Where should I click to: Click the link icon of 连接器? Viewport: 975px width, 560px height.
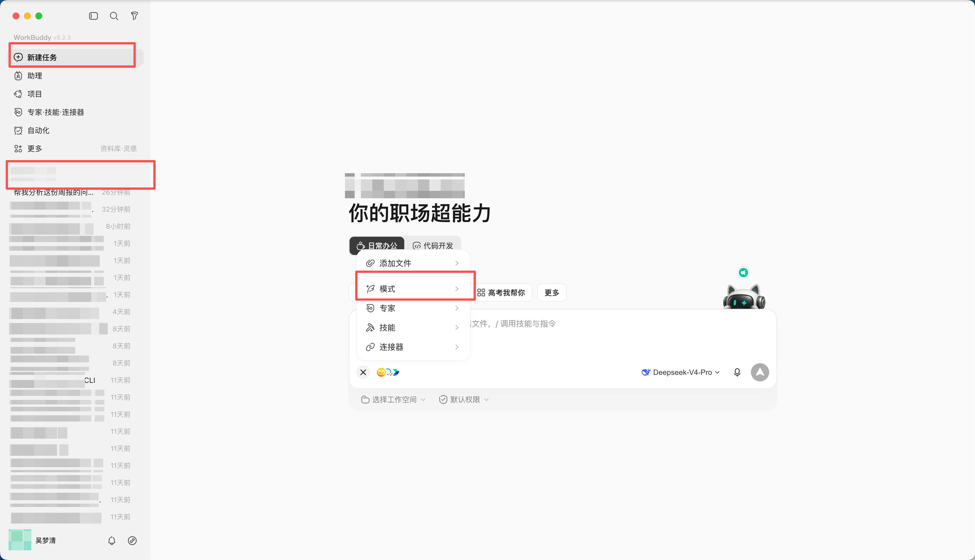(370, 347)
